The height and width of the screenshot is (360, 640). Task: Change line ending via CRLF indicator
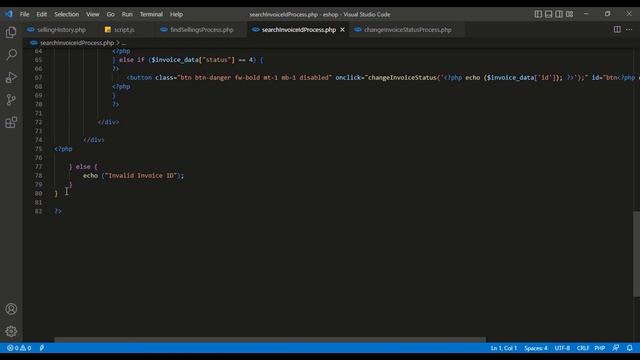point(583,348)
